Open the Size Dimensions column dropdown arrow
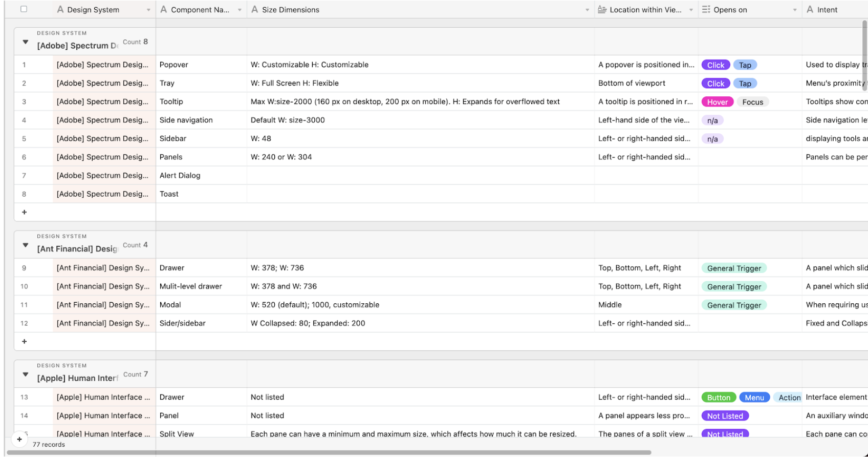 587,10
